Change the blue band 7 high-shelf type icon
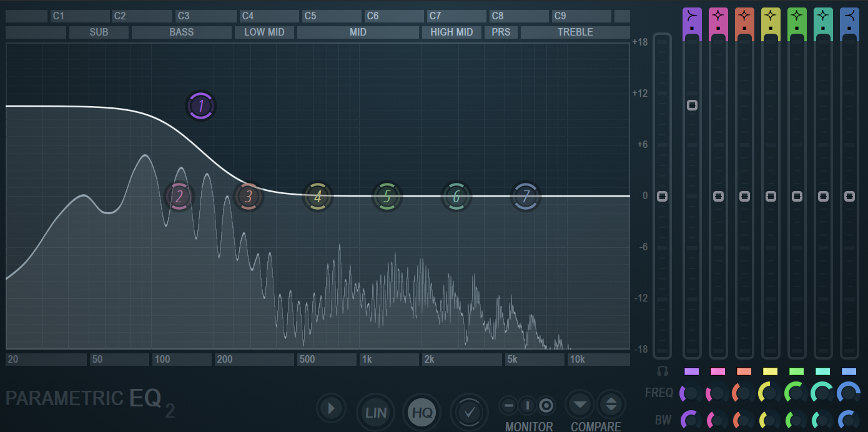868x432 pixels. [849, 15]
